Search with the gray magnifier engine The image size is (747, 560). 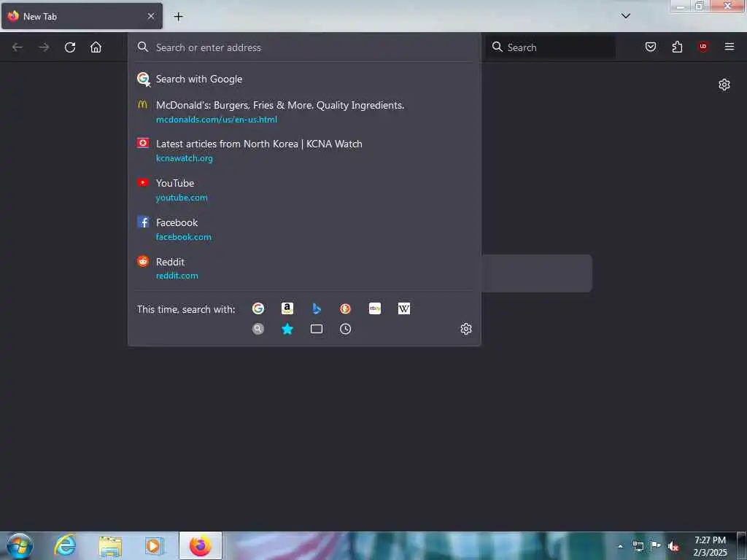coord(258,329)
